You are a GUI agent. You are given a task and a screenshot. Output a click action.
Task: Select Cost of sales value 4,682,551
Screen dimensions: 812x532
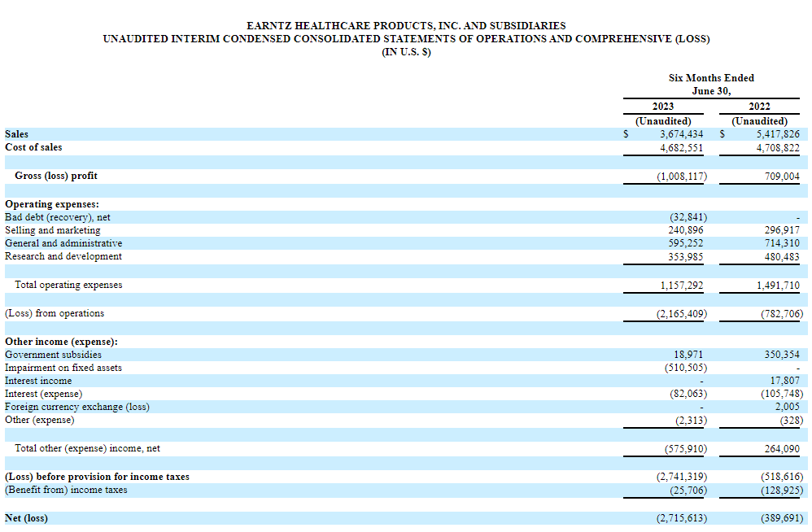[x=682, y=148]
